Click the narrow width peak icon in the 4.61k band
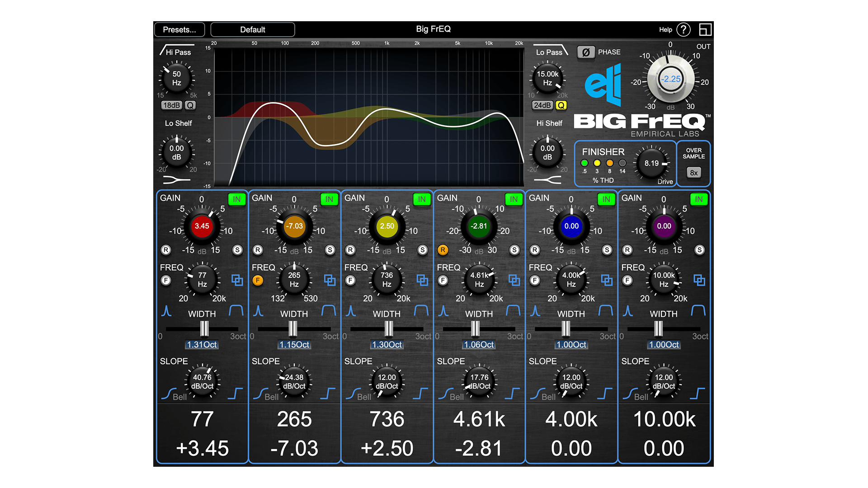The height and width of the screenshot is (488, 868). coord(443,311)
